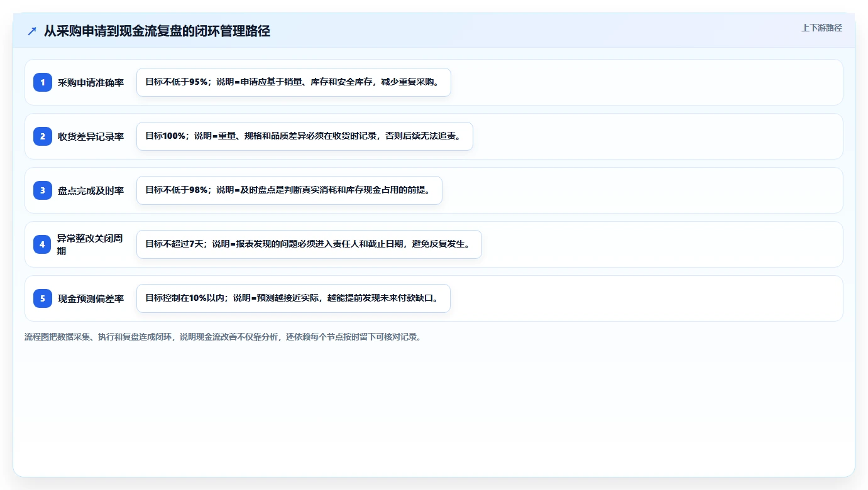This screenshot has width=868, height=490.
Task: Click the 盘点完成及时率 label
Action: pos(91,190)
